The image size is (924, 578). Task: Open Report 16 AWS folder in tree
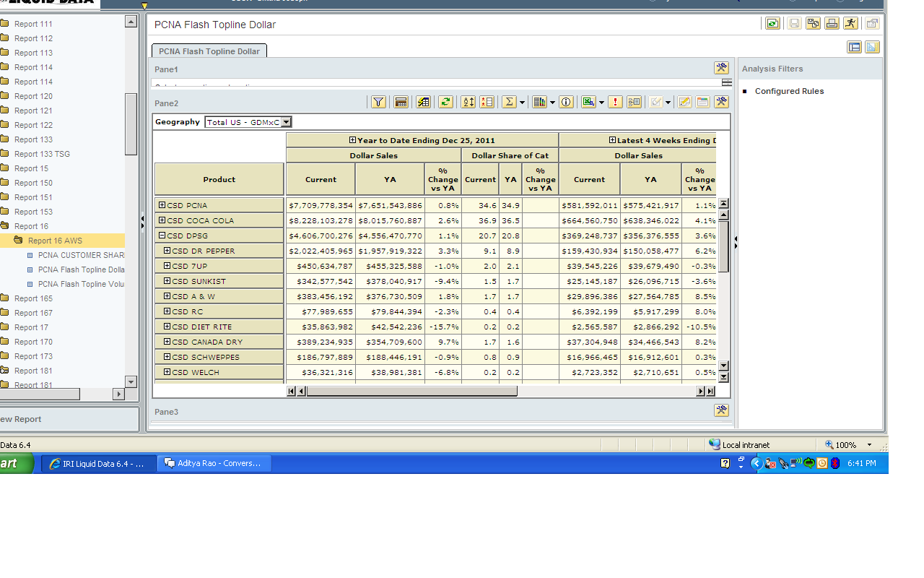[55, 241]
